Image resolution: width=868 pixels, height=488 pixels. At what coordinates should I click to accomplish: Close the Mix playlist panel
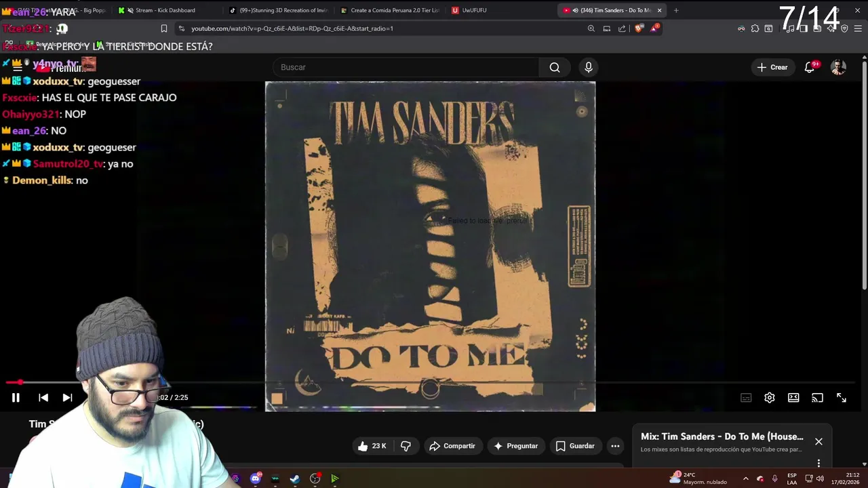(818, 441)
